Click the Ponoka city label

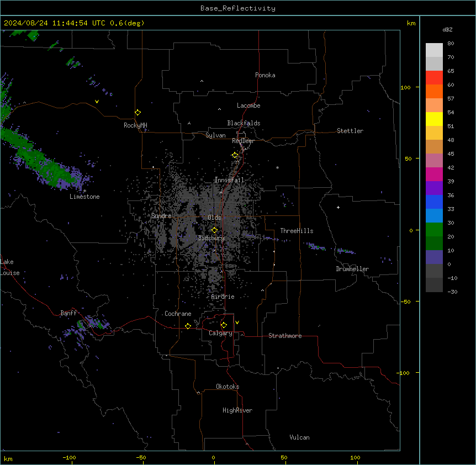point(265,75)
